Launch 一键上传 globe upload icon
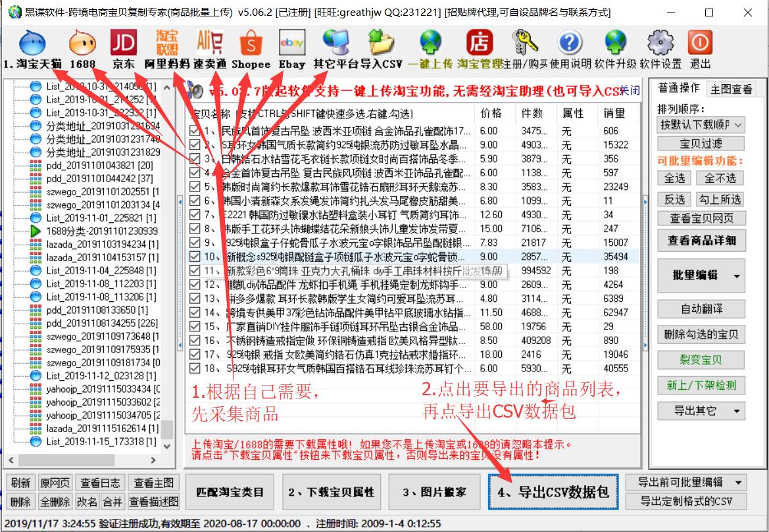769x532 pixels. click(x=431, y=42)
